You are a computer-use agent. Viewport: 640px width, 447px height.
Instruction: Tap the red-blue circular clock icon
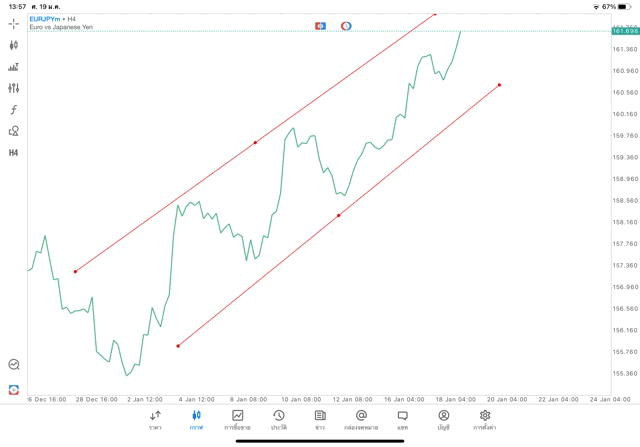coord(346,25)
